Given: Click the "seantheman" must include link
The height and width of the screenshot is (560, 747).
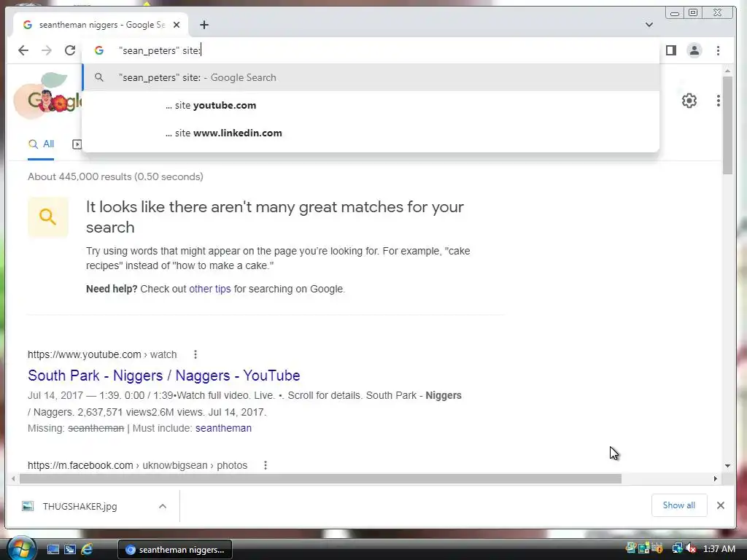Looking at the screenshot, I should point(223,428).
